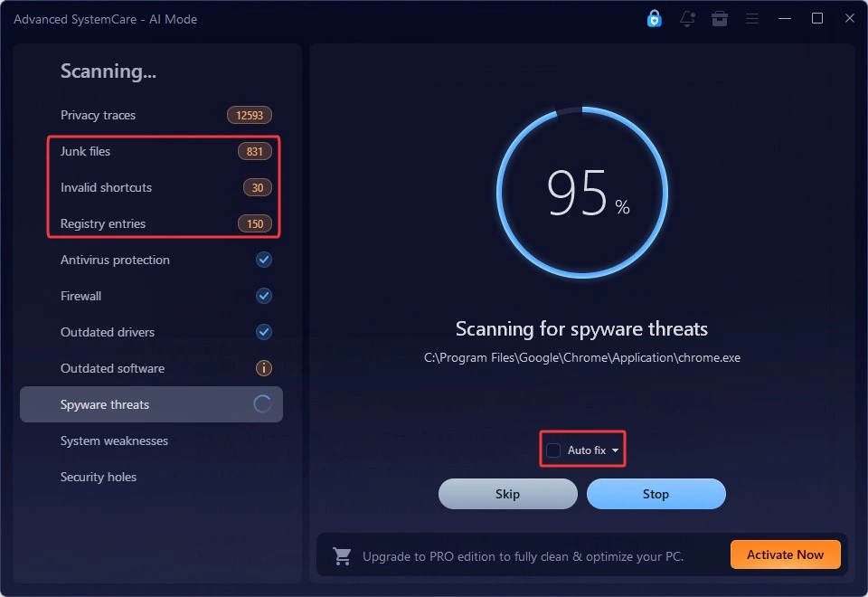The height and width of the screenshot is (597, 868).
Task: Expand the Auto fix dropdown arrow
Action: coord(615,450)
